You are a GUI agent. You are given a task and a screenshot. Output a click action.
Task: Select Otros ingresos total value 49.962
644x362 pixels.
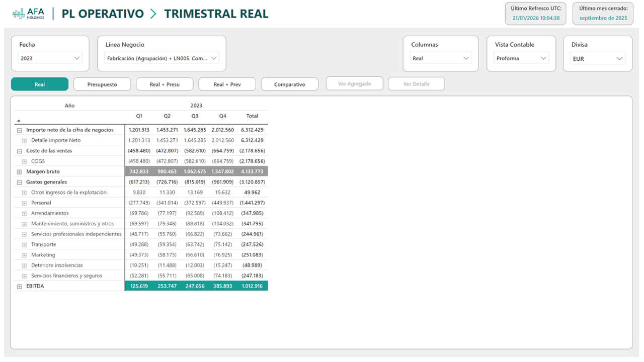252,192
